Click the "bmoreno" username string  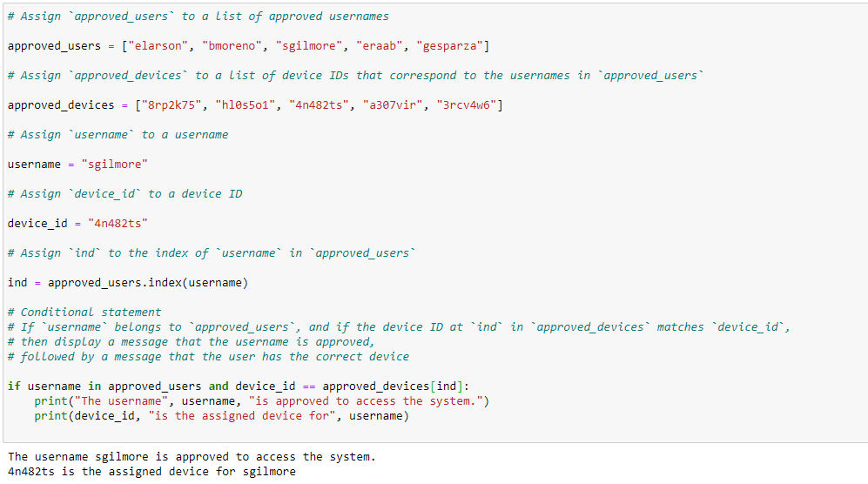[232, 46]
